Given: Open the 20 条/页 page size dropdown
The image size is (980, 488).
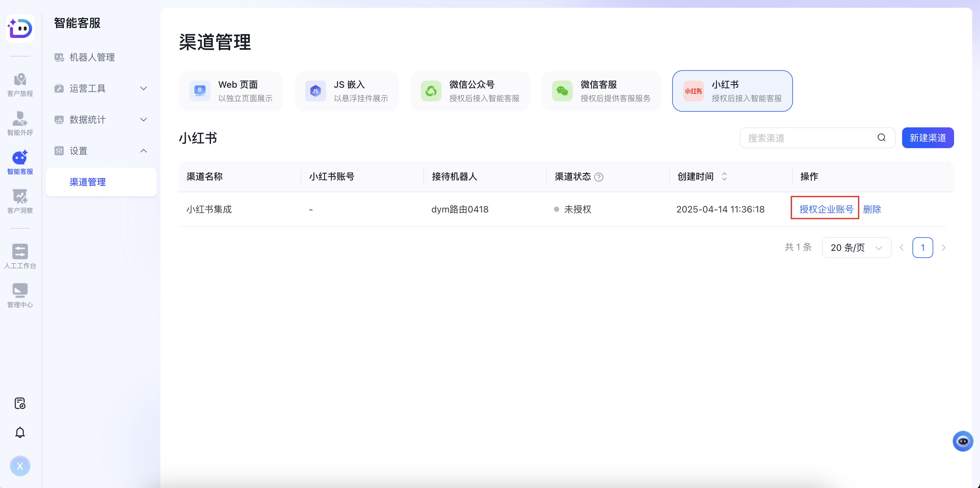Looking at the screenshot, I should [856, 248].
